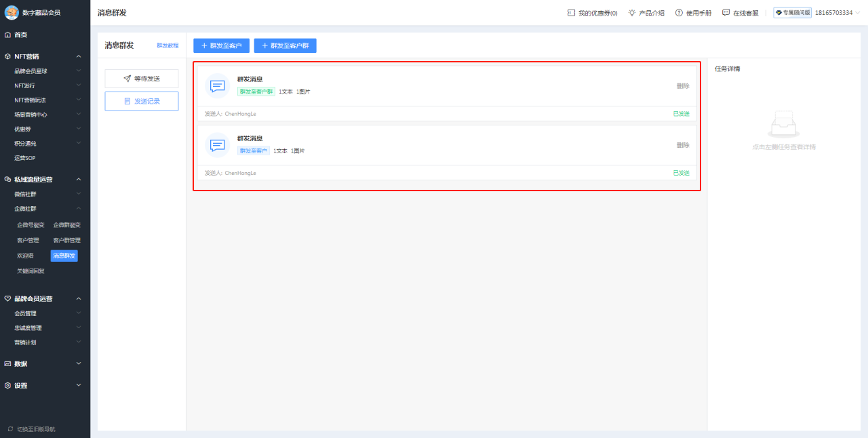This screenshot has height=438, width=868.
Task: Collapse the NFT营销 sidebar section
Action: 79,56
